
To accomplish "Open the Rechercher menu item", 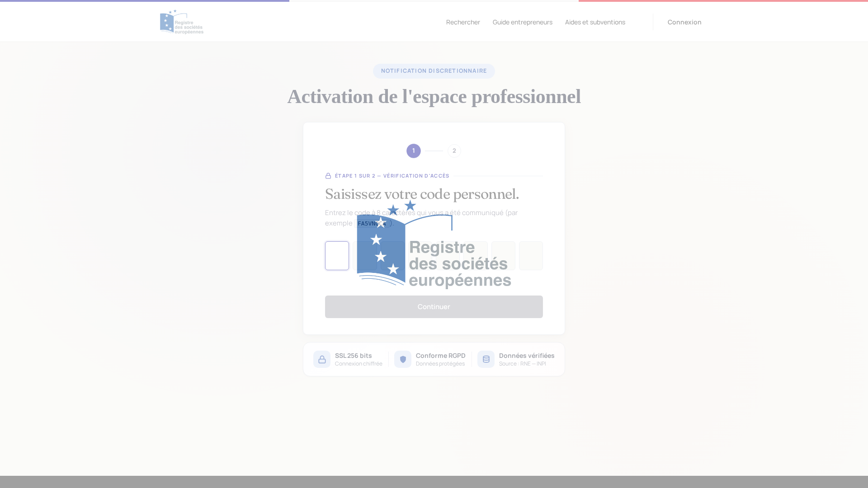I will tap(463, 22).
